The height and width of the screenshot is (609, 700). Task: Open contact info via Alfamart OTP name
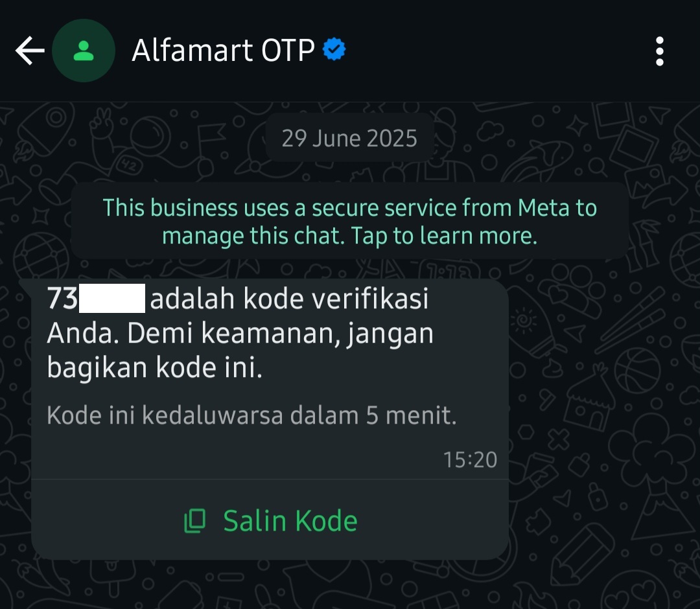click(x=223, y=50)
